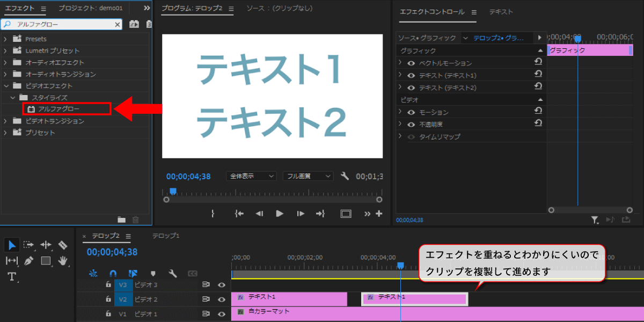Toggle lock on track V1
The image size is (644, 322).
coord(108,313)
